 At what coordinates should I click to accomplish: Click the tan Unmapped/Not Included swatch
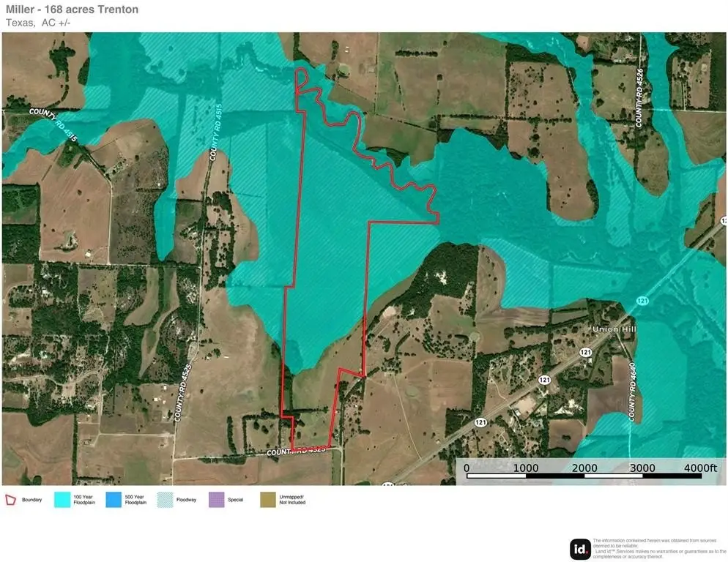point(268,500)
